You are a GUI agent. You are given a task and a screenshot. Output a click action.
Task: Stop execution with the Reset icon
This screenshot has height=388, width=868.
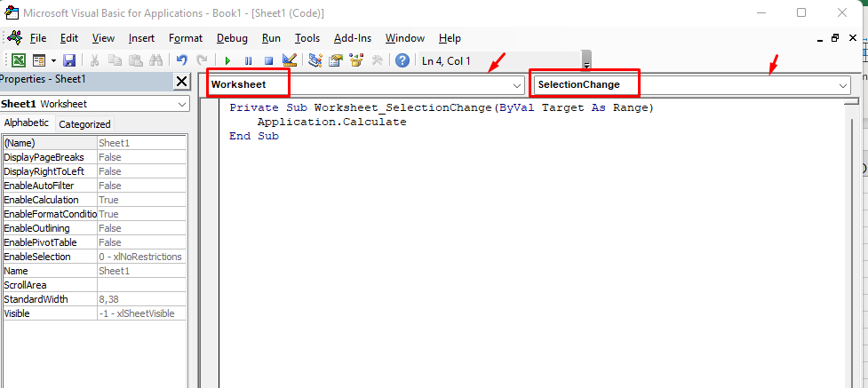coord(268,60)
